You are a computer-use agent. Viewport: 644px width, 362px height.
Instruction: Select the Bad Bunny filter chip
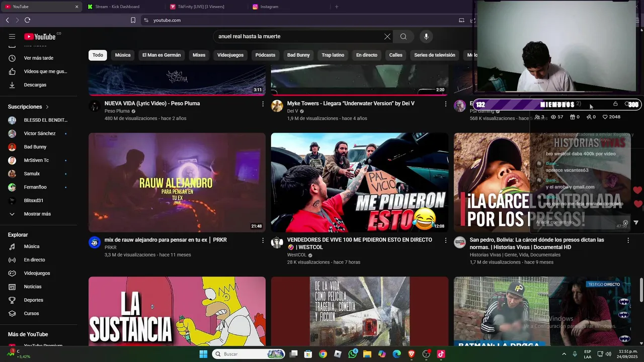pos(298,55)
